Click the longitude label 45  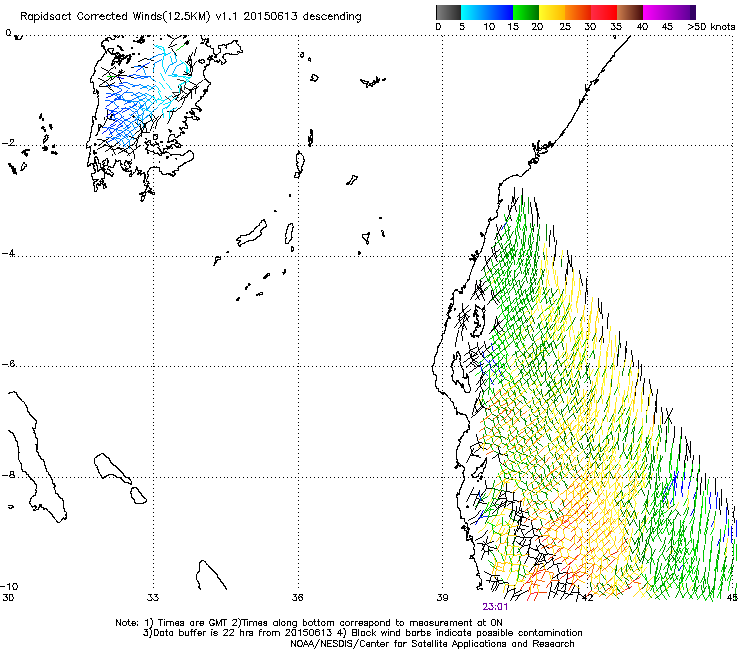[x=732, y=598]
